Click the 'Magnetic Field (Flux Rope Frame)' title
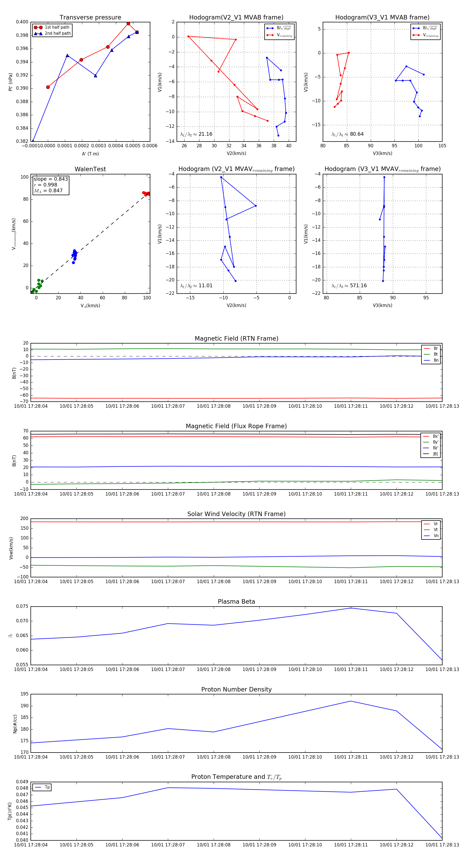The image size is (473, 868). 236,426
